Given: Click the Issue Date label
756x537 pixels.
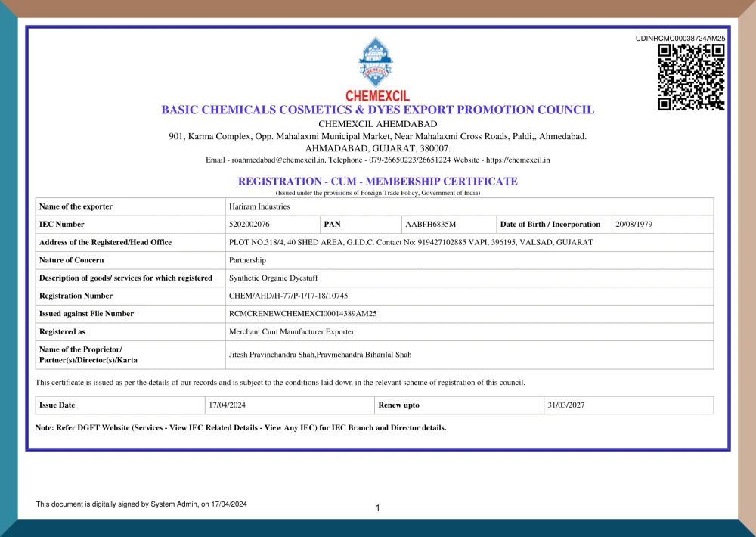Looking at the screenshot, I should (57, 405).
